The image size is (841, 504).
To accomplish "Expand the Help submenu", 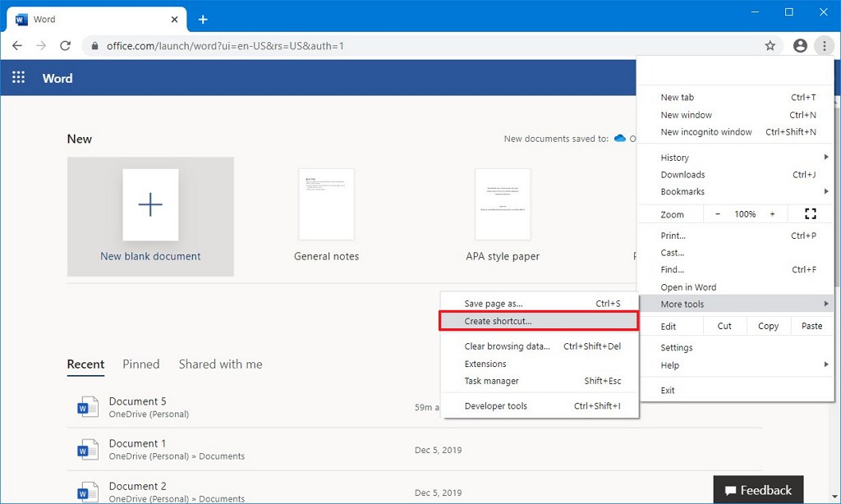I will [x=735, y=365].
